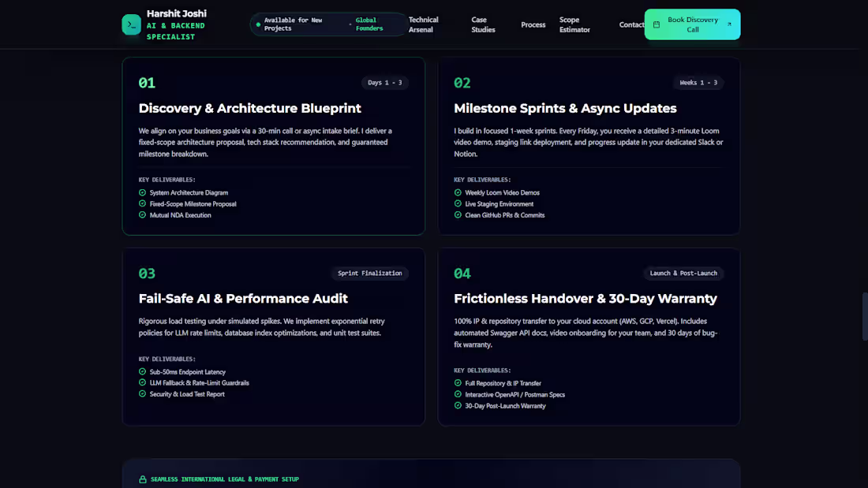Image resolution: width=868 pixels, height=488 pixels.
Task: Click check icon next to Fixed-Scope Milestone Proposal
Action: (x=142, y=203)
